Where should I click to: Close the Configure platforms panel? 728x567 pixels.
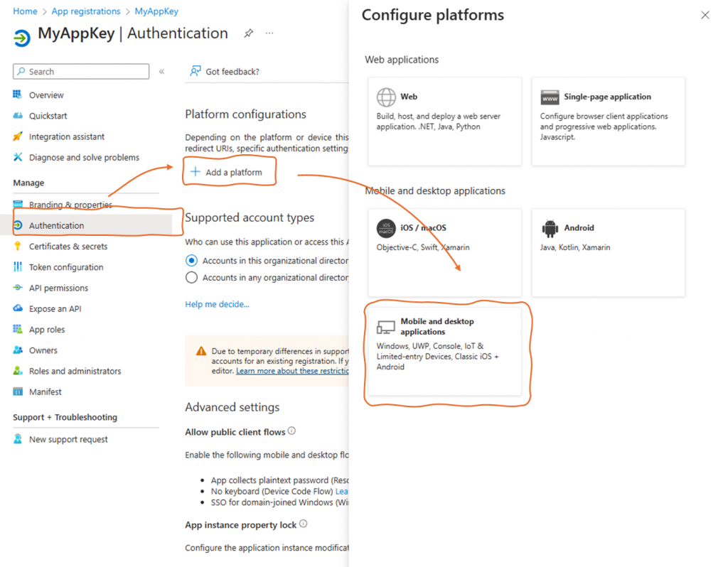tap(705, 15)
